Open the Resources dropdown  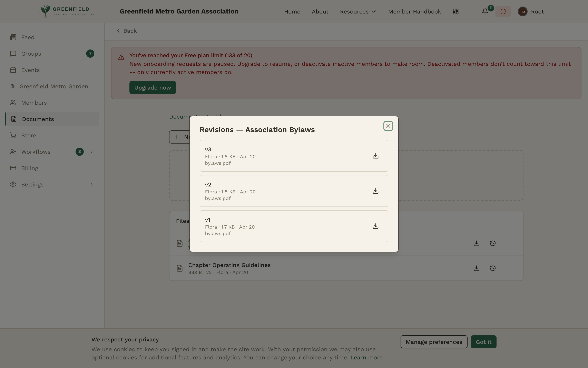point(358,11)
